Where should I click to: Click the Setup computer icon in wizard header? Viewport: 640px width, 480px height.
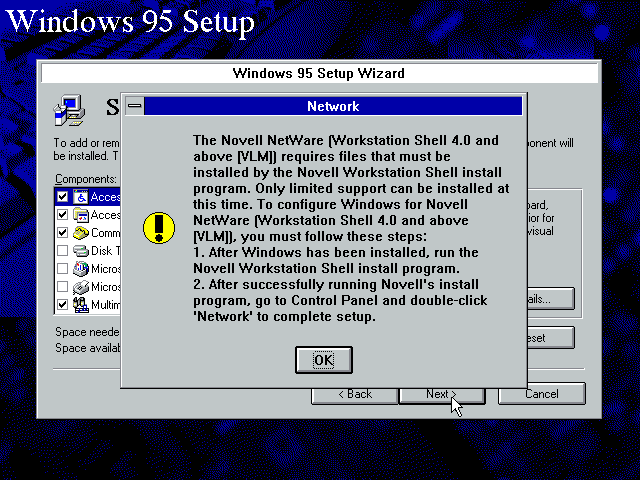pos(69,110)
